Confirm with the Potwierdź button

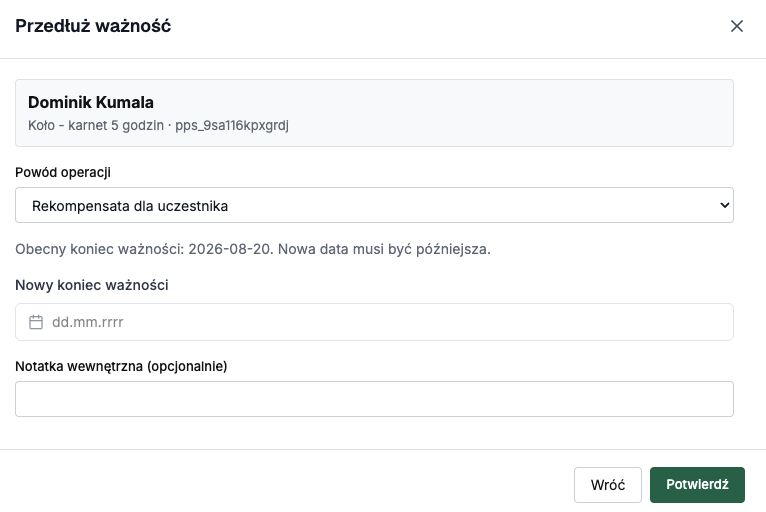click(x=697, y=485)
